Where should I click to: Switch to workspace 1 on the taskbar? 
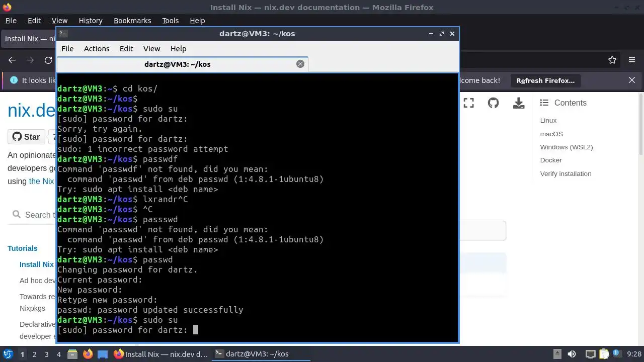22,354
